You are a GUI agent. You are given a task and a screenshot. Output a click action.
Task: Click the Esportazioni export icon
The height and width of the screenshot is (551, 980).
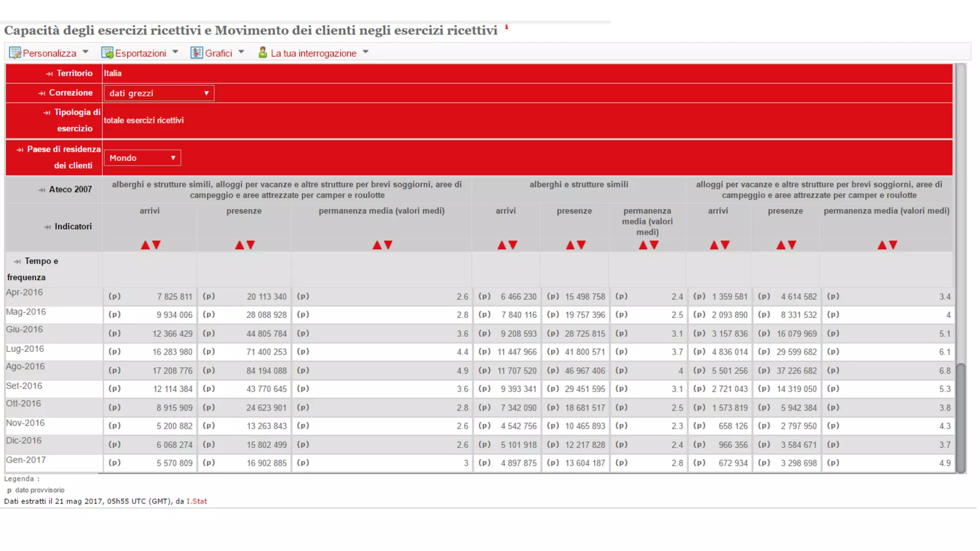tap(107, 53)
